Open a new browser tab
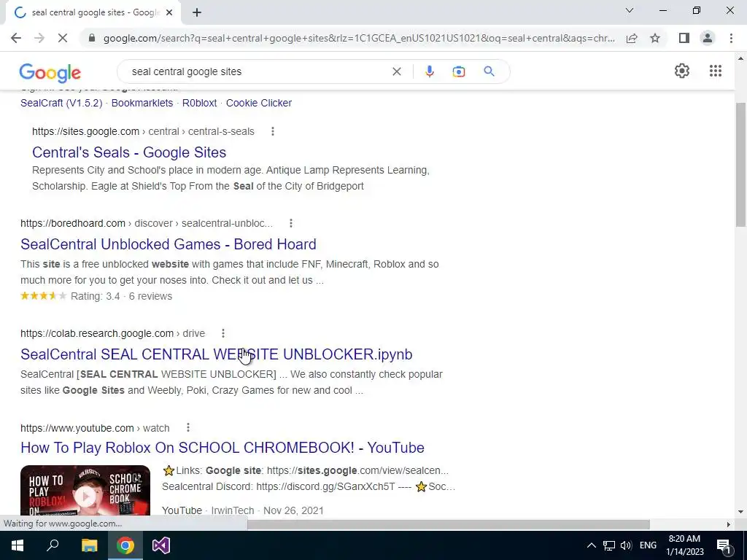This screenshot has width=747, height=560. tap(197, 12)
